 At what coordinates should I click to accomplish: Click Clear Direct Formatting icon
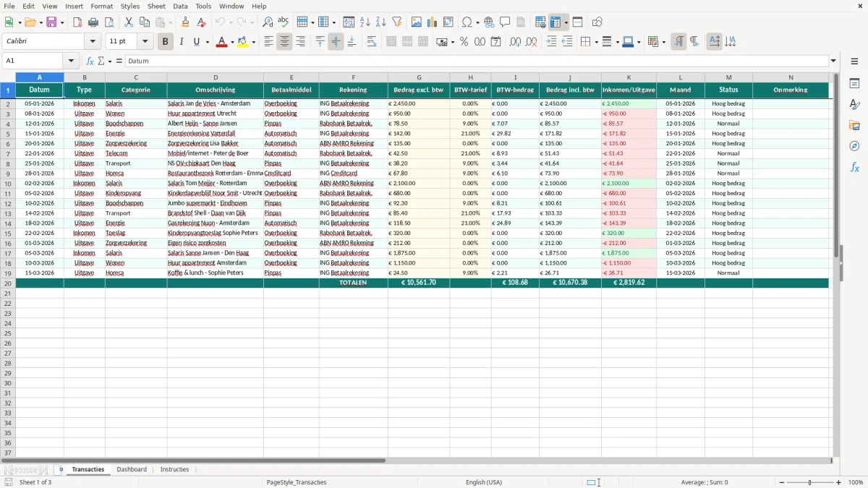click(x=202, y=22)
